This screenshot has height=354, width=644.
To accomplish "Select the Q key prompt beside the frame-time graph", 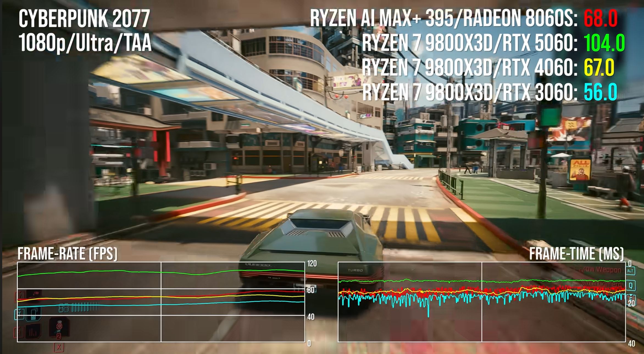I will coord(631,286).
